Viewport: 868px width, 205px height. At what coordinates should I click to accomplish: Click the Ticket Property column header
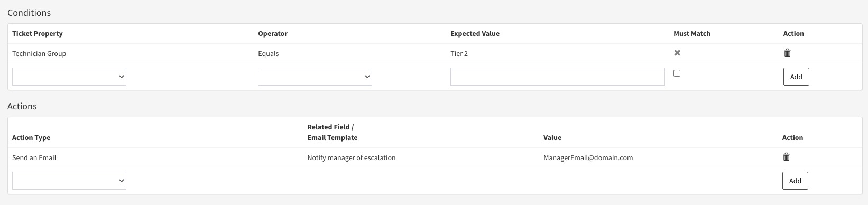click(x=38, y=33)
